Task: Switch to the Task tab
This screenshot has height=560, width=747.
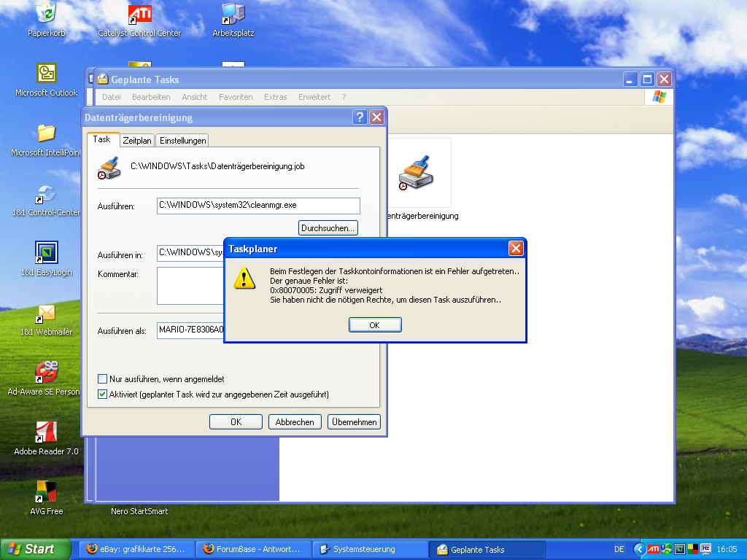Action: coord(101,139)
